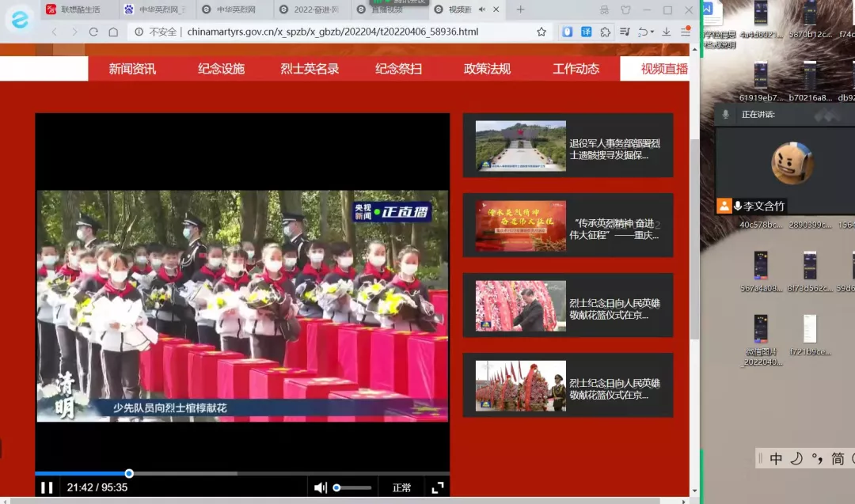Select 烈士英名录 in navigation bar
This screenshot has width=855, height=504.
[x=310, y=69]
